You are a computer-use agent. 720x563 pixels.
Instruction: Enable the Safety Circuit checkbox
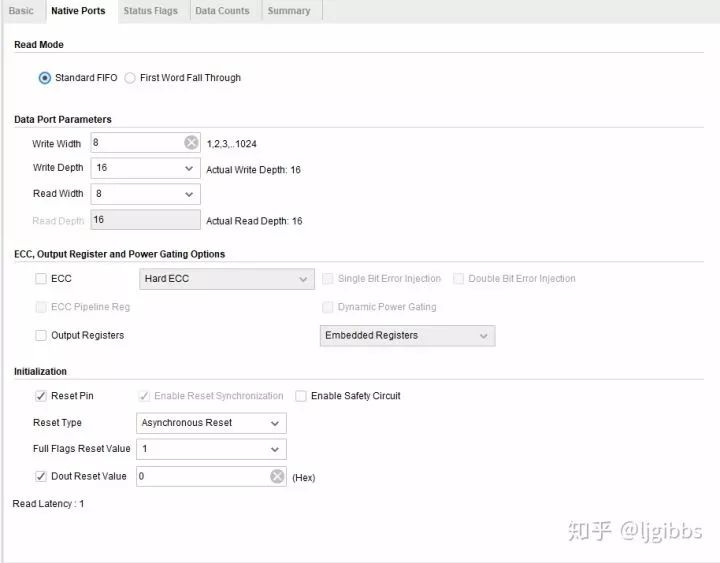[x=301, y=396]
